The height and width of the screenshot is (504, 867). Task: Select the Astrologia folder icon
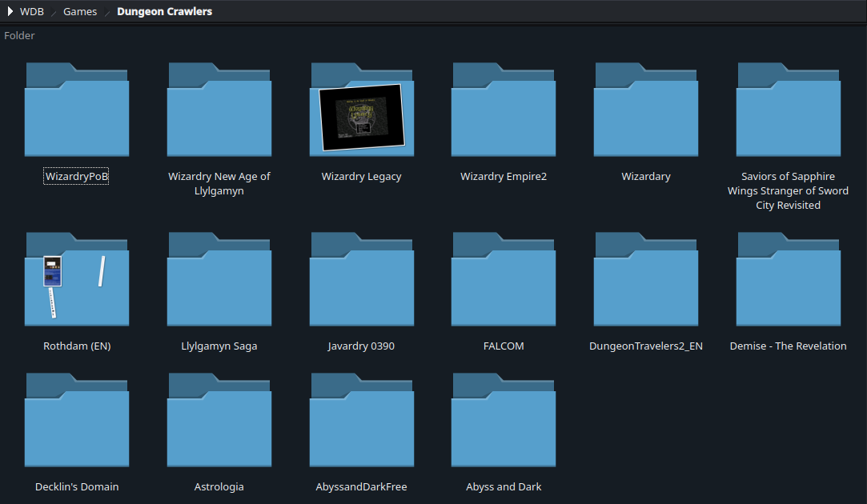click(x=219, y=420)
